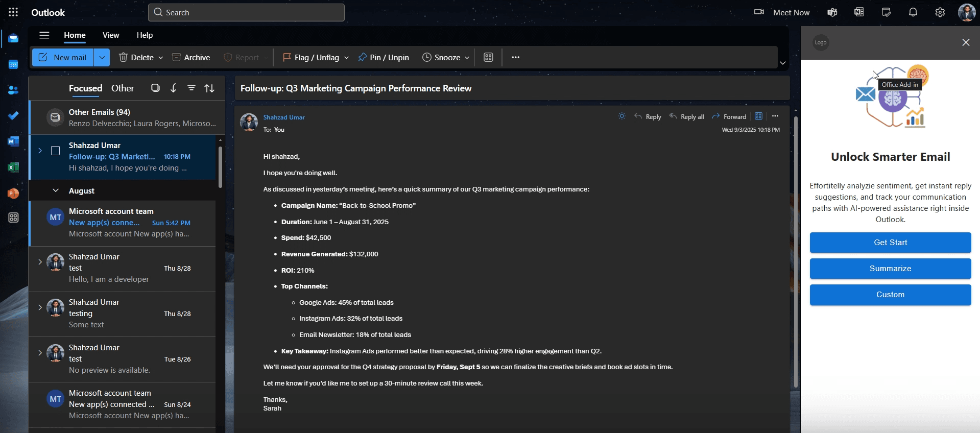
Task: Collapse the August group
Action: coord(56,190)
